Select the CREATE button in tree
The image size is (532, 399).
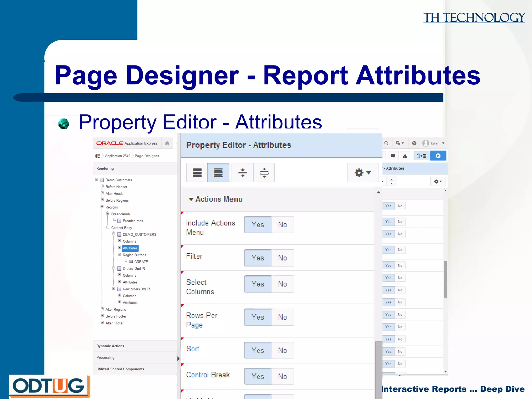point(141,262)
